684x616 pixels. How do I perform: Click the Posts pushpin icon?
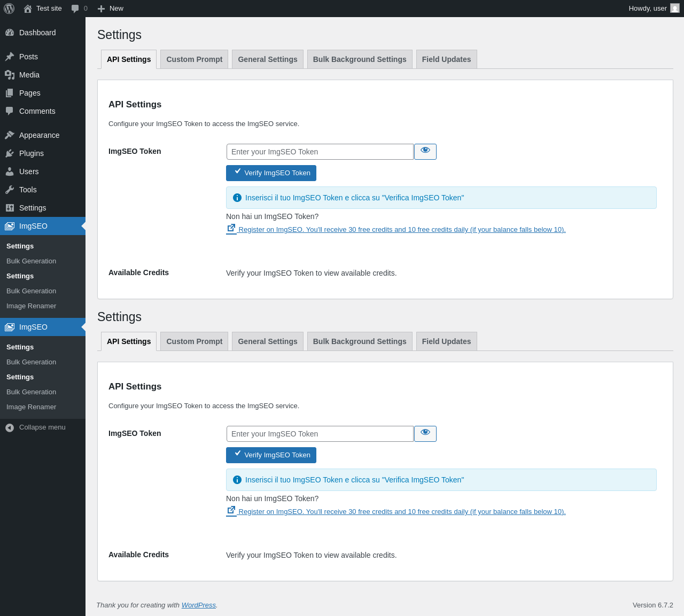click(x=10, y=57)
